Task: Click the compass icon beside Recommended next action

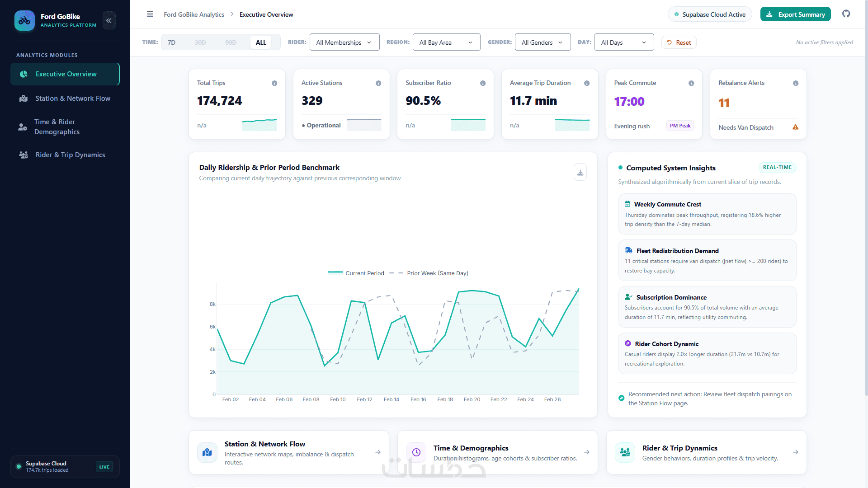Action: (x=622, y=398)
